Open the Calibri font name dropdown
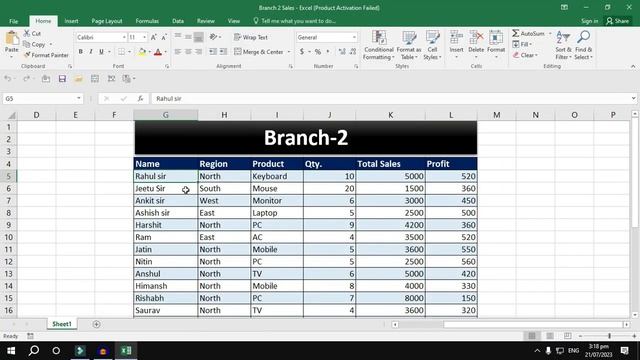This screenshot has width=640, height=360. [124, 37]
